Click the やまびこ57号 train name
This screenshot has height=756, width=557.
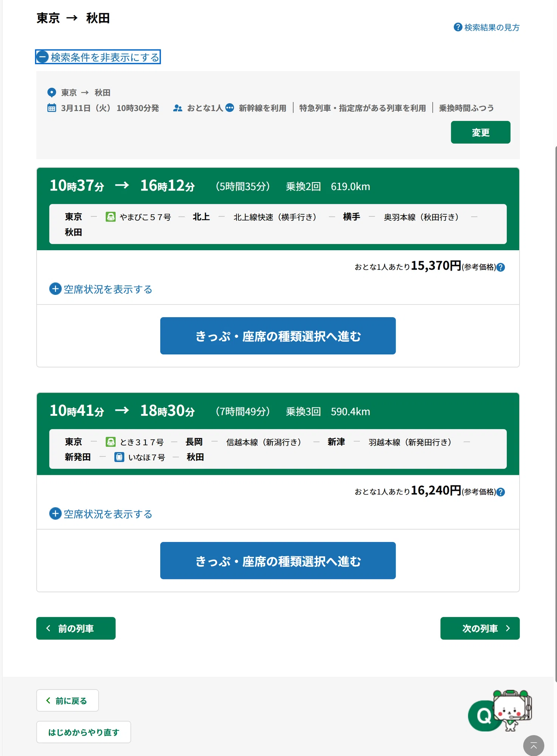(x=145, y=217)
